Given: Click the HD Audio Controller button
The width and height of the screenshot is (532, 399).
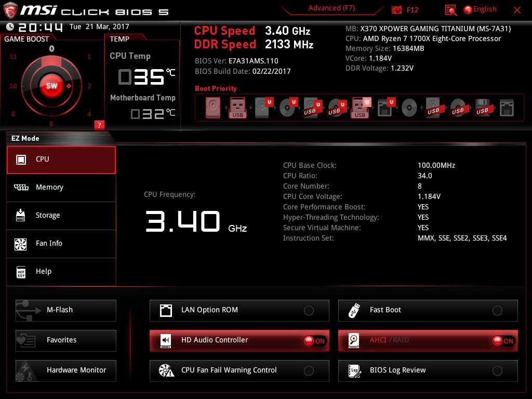Looking at the screenshot, I should [x=239, y=341].
